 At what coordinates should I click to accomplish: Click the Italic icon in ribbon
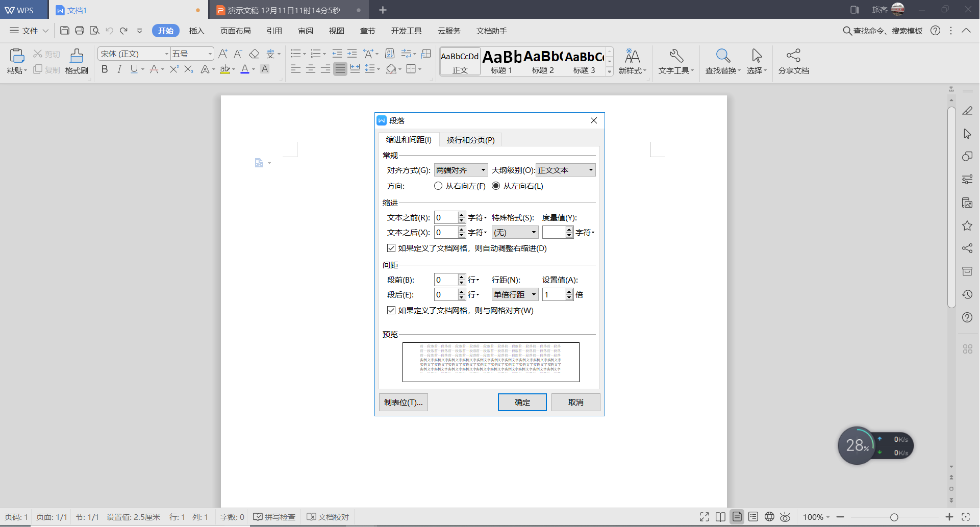coord(119,69)
